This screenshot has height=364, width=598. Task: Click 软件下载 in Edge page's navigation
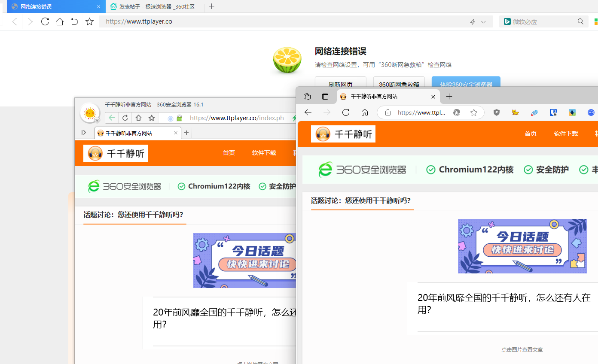pos(566,133)
